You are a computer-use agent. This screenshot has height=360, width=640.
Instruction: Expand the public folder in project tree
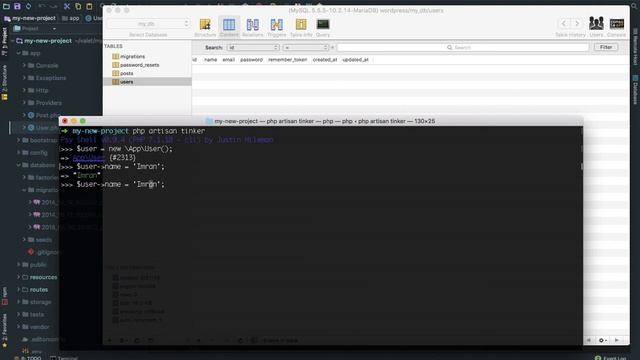pyautogui.click(x=18, y=264)
